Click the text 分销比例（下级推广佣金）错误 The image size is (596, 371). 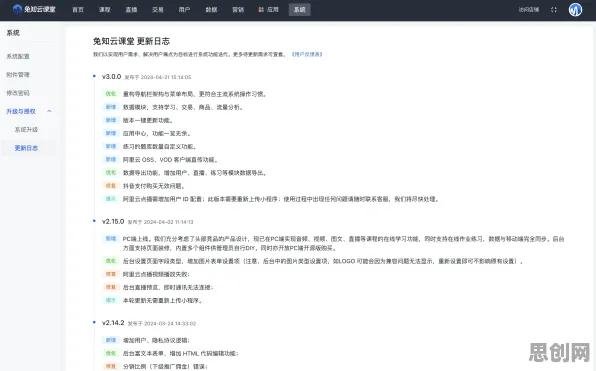click(165, 366)
